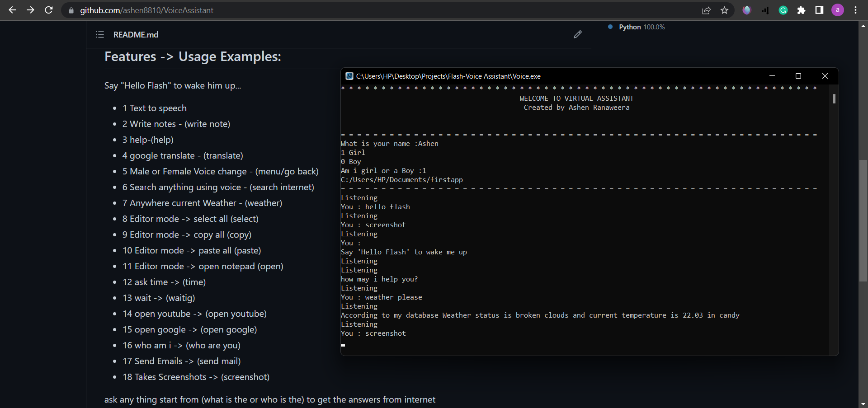
Task: Click '18 Takes Screenshots' list item
Action: pos(196,377)
